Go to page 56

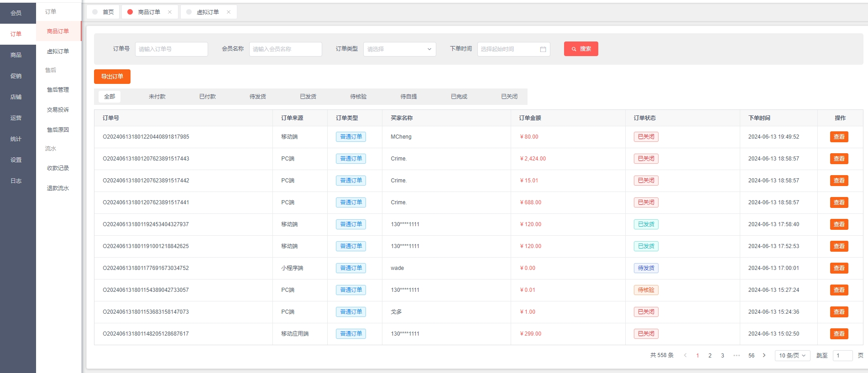pyautogui.click(x=751, y=356)
